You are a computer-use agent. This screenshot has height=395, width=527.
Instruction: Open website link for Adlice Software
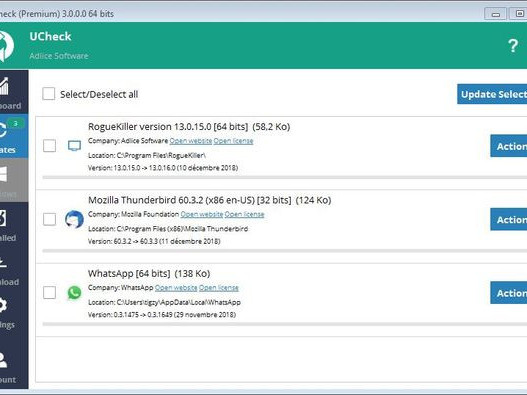coord(191,141)
